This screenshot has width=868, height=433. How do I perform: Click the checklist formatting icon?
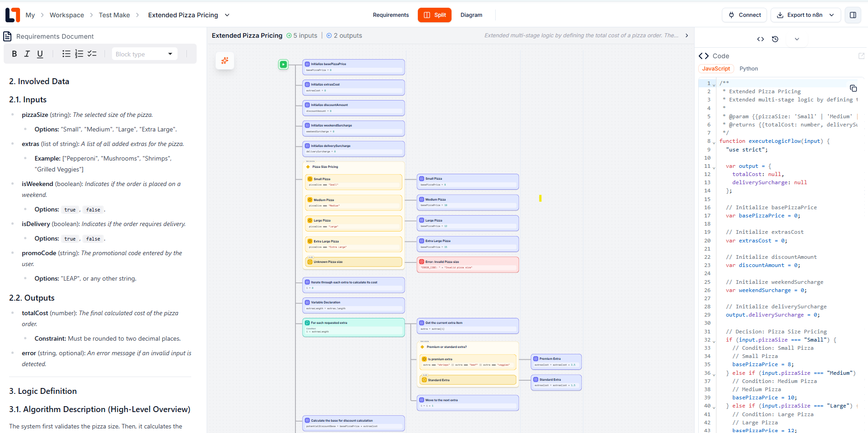click(92, 54)
